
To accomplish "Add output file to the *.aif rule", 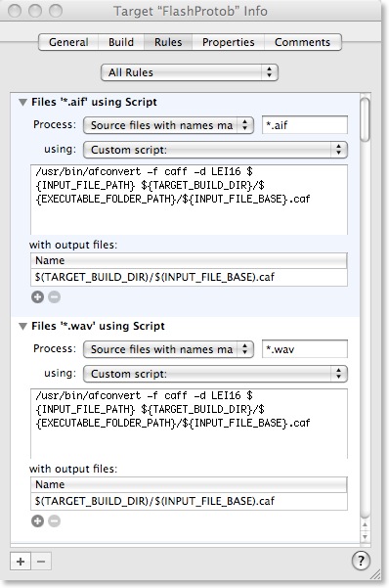I will [37, 297].
